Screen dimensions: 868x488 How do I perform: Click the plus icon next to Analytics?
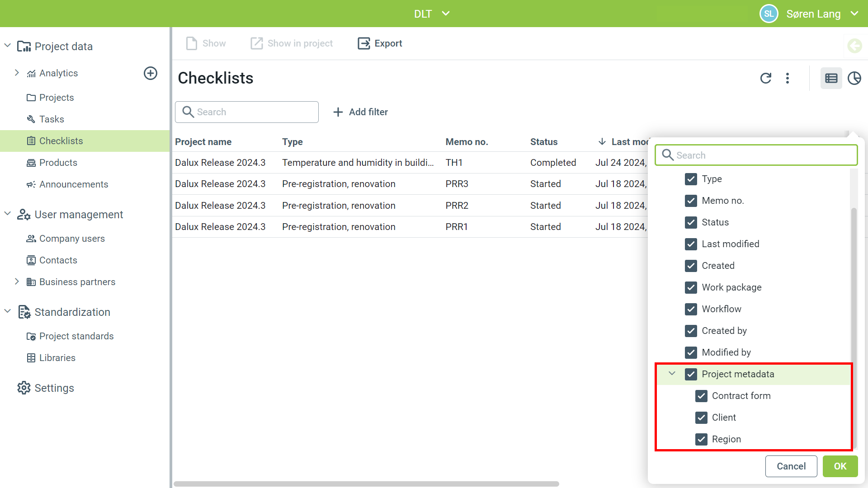[x=151, y=73]
